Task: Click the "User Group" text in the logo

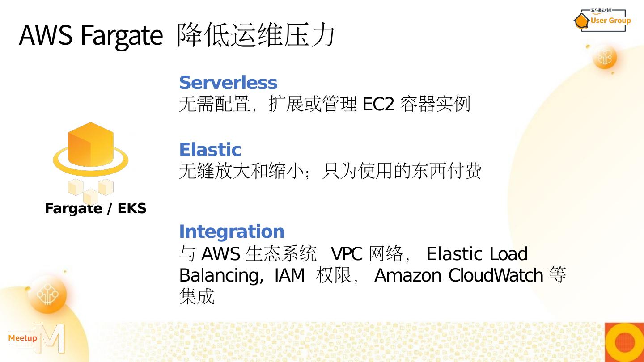Action: [610, 21]
